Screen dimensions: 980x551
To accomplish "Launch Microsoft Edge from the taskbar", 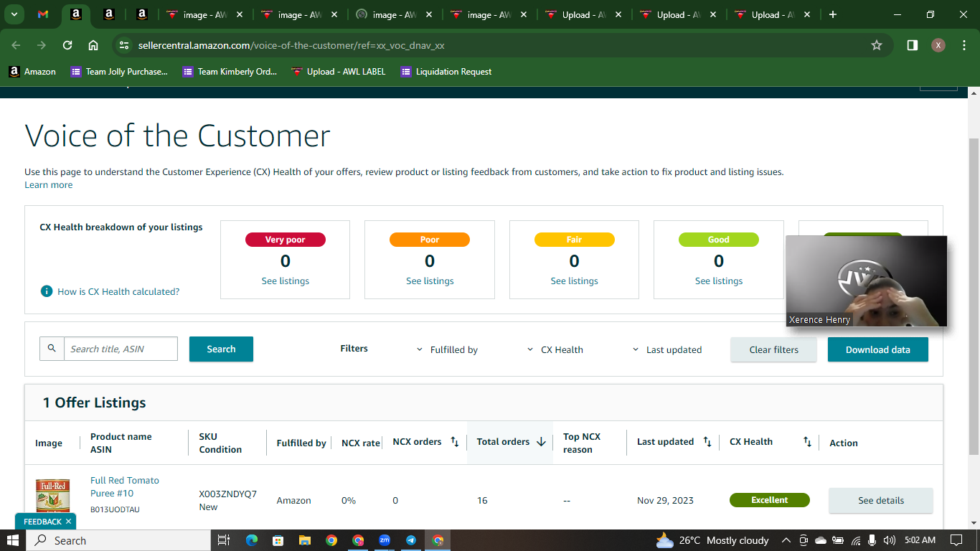I will tap(251, 540).
